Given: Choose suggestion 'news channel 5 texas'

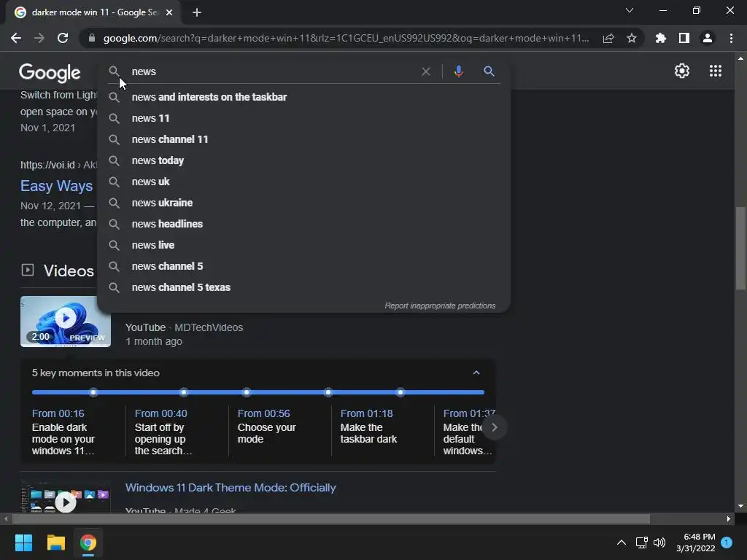Looking at the screenshot, I should (x=303, y=287).
